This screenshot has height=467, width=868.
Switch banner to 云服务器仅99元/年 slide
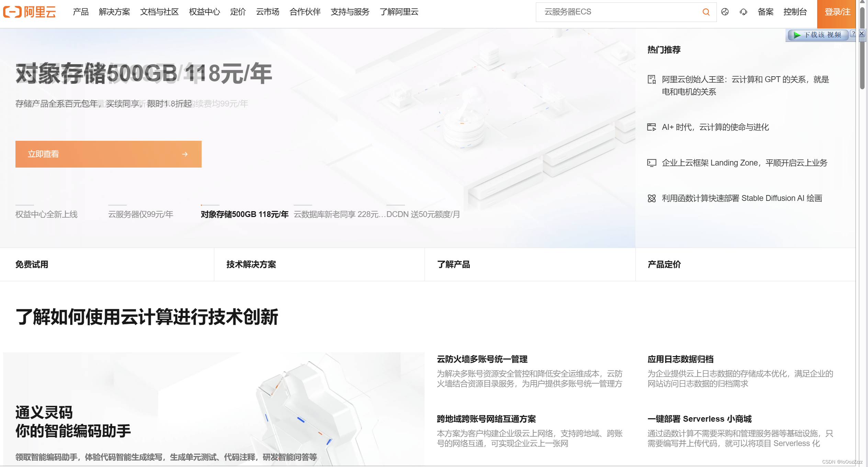[140, 214]
